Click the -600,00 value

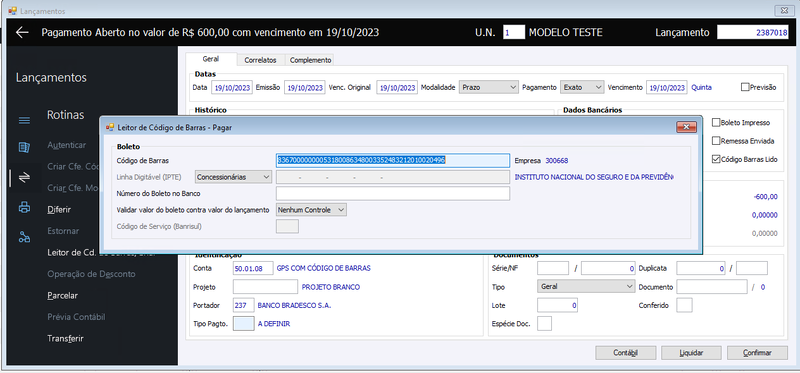pos(765,196)
